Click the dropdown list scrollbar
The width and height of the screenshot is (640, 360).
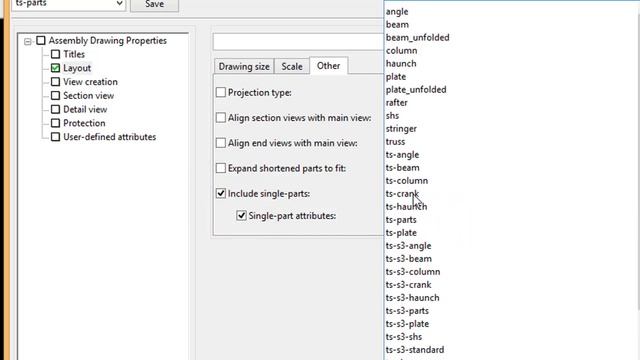(x=638, y=163)
